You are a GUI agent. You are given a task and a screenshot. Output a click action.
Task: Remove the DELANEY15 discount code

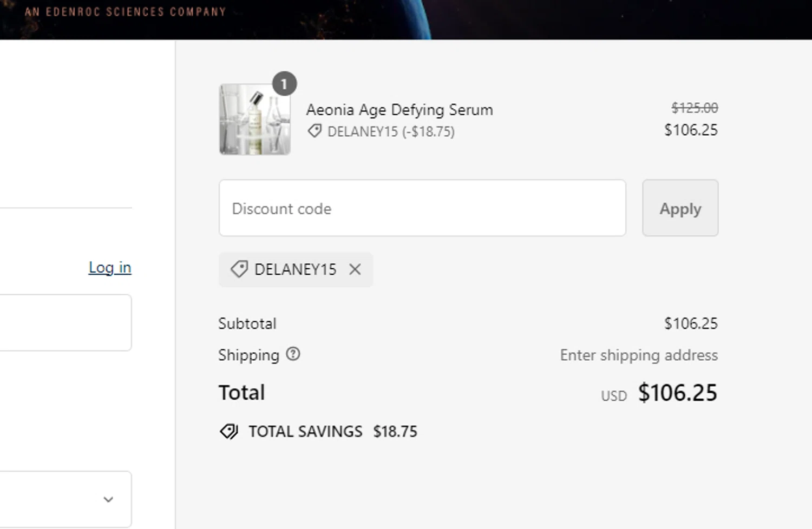tap(355, 269)
